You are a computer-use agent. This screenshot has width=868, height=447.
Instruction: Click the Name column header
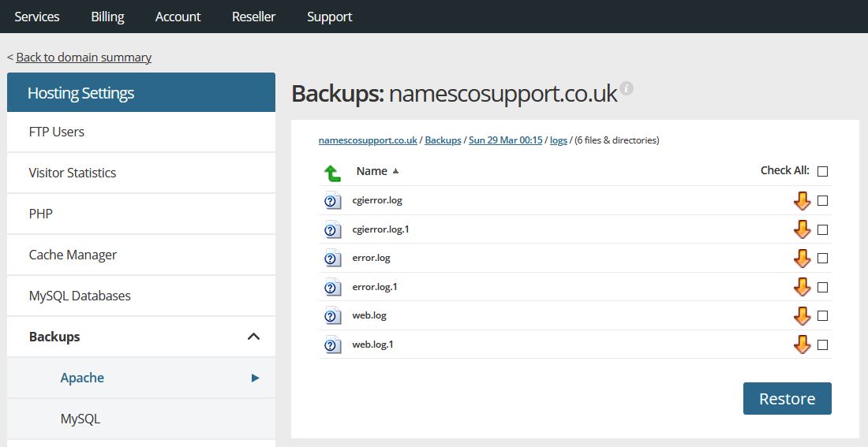pyautogui.click(x=372, y=171)
